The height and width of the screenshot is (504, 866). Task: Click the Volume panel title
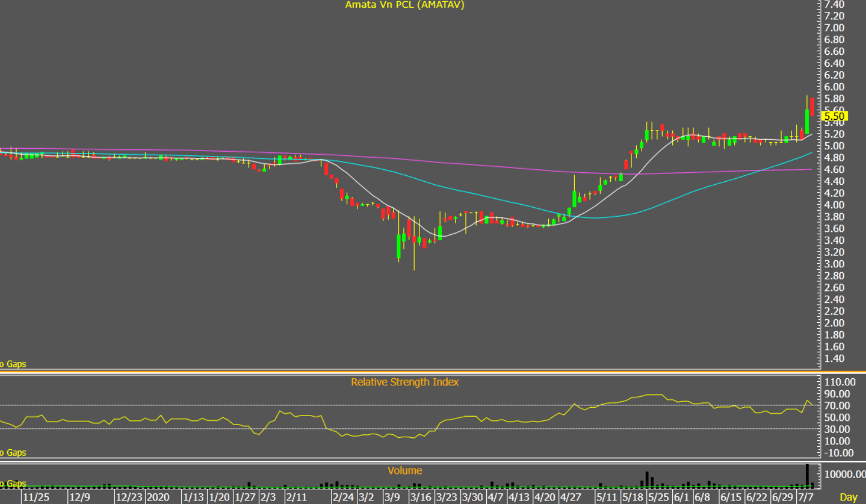[405, 470]
